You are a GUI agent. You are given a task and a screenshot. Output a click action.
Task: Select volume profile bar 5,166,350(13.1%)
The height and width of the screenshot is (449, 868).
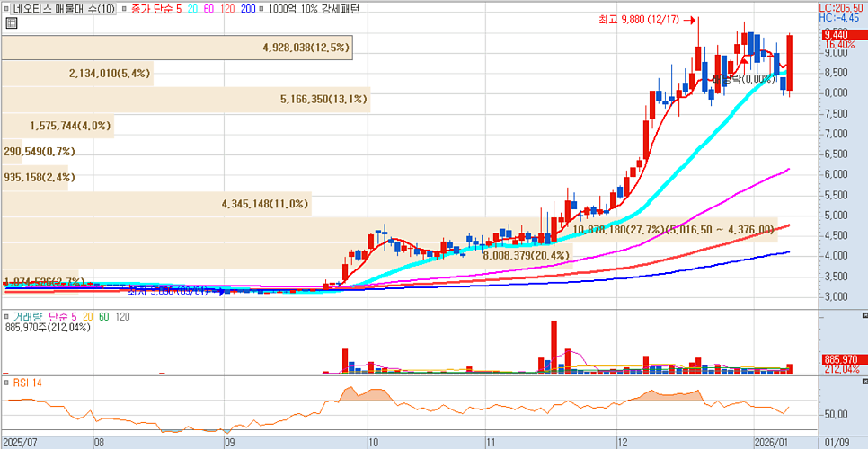(186, 100)
